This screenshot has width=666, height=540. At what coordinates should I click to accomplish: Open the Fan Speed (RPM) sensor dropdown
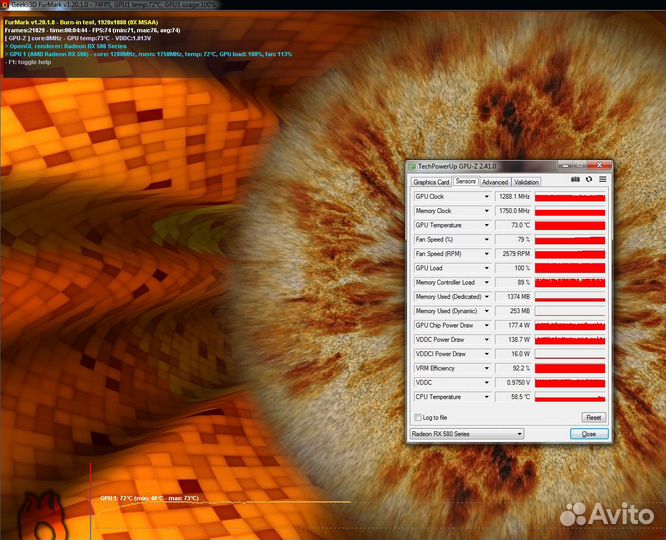pyautogui.click(x=487, y=254)
